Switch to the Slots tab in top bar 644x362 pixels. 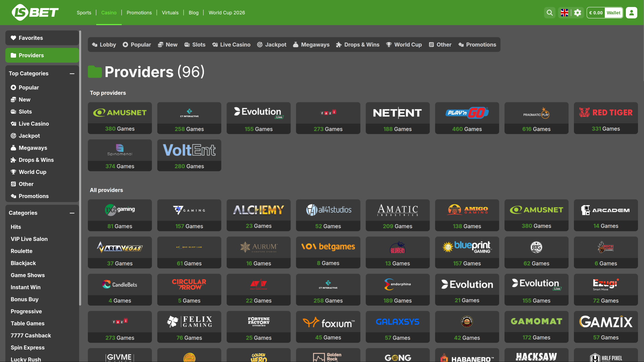195,45
